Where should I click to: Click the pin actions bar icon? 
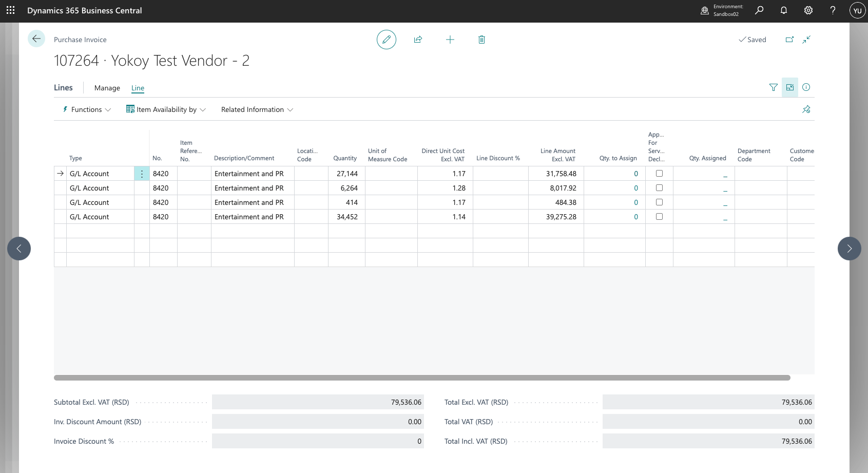806,109
